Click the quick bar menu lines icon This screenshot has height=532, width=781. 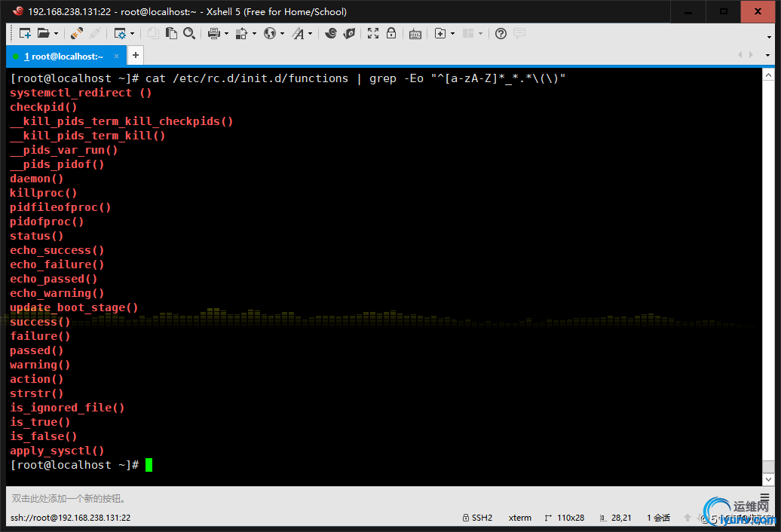[764, 497]
